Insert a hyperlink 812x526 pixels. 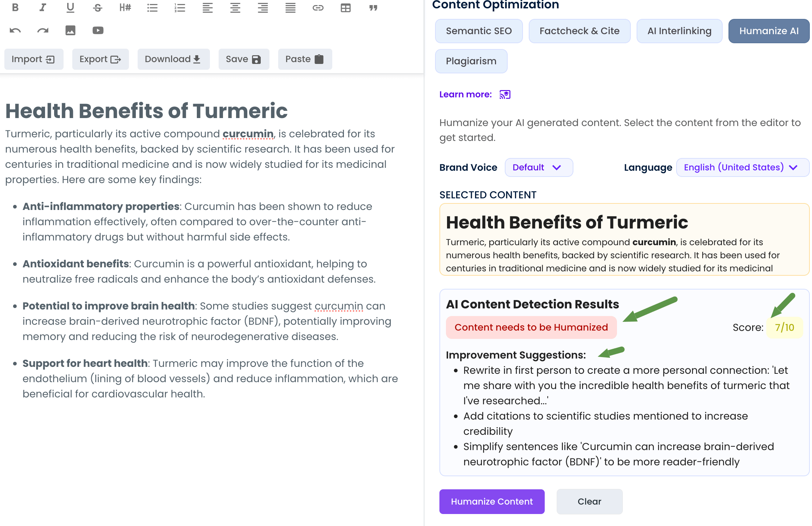pos(318,8)
